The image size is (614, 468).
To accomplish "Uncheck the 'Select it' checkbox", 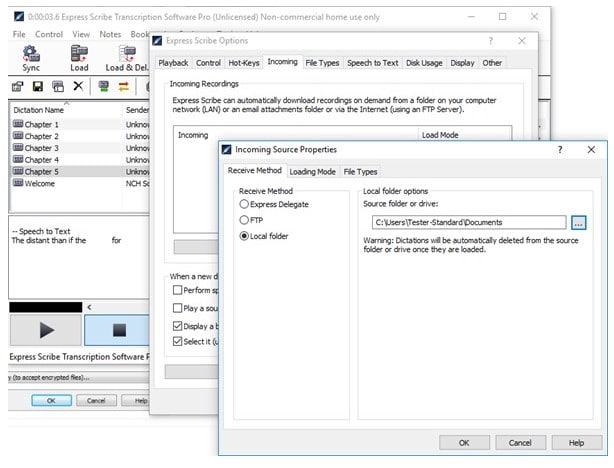I will [x=177, y=341].
